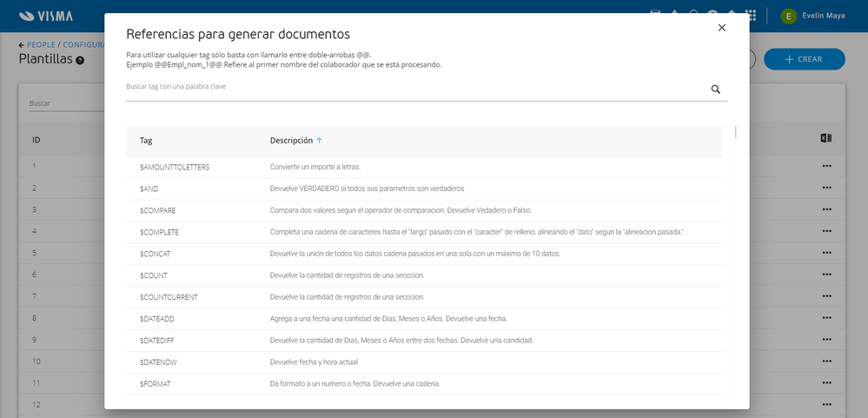Open more options for template row 10

(827, 361)
